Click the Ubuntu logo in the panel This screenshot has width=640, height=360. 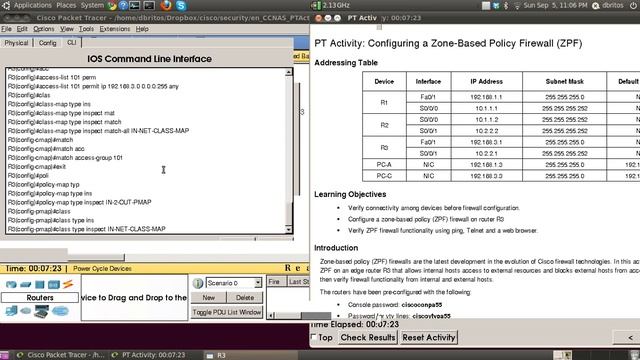pyautogui.click(x=6, y=6)
